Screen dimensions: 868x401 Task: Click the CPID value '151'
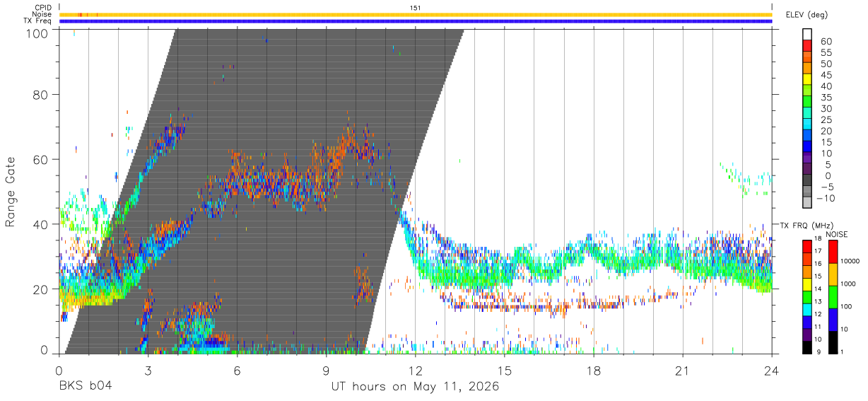416,8
